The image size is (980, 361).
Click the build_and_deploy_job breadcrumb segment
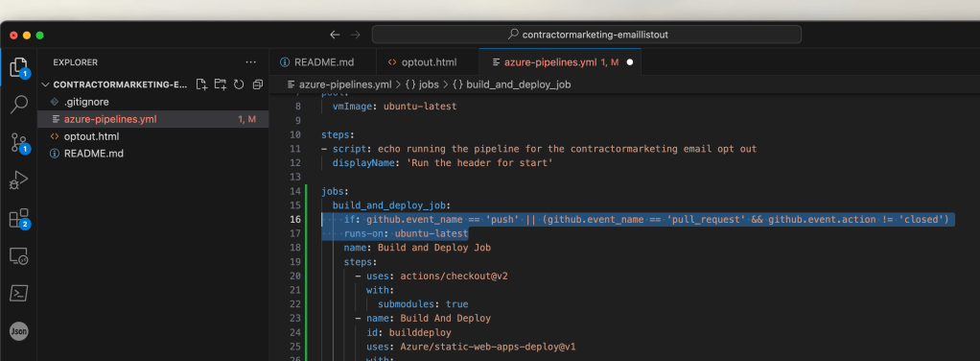click(x=511, y=84)
